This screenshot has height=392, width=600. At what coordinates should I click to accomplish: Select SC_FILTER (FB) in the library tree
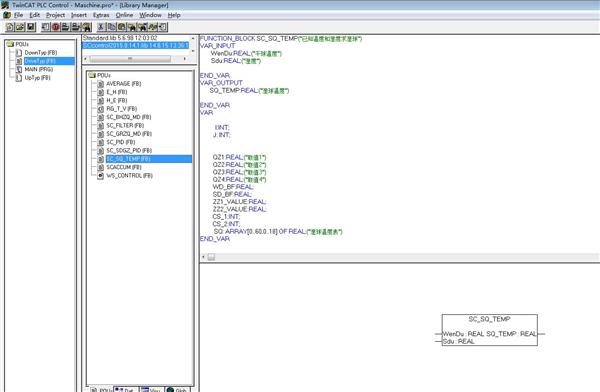coord(125,126)
